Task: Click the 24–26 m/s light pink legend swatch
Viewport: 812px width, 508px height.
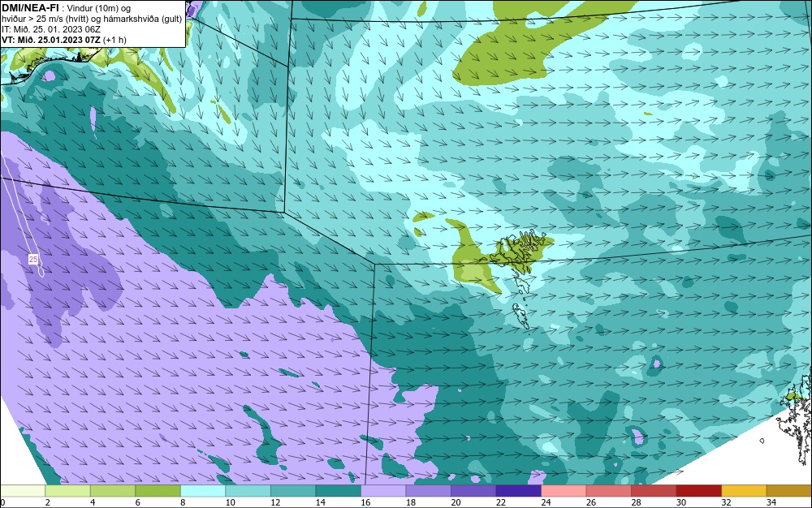Action: [x=564, y=491]
